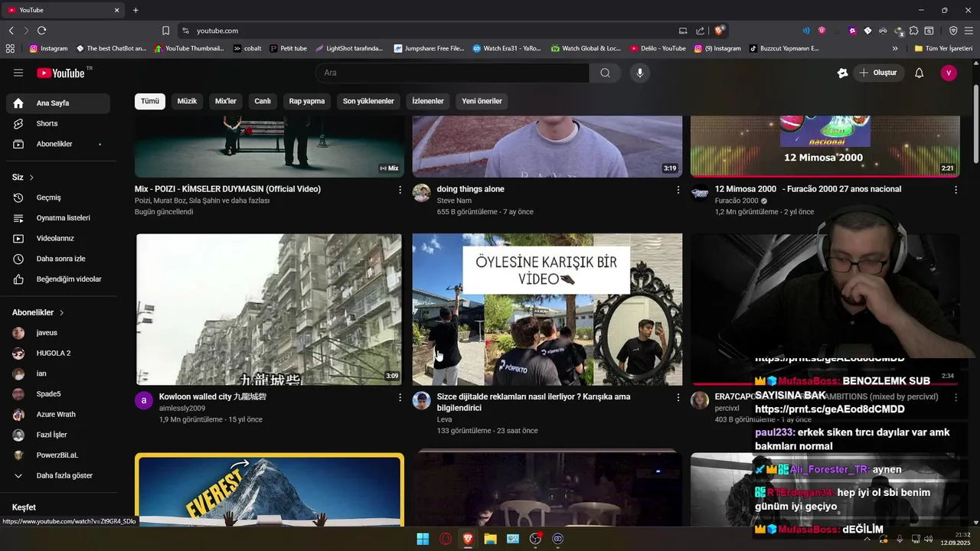Open 'Oynatma listeleri' in sidebar
This screenshot has width=980, height=551.
pyautogui.click(x=58, y=218)
